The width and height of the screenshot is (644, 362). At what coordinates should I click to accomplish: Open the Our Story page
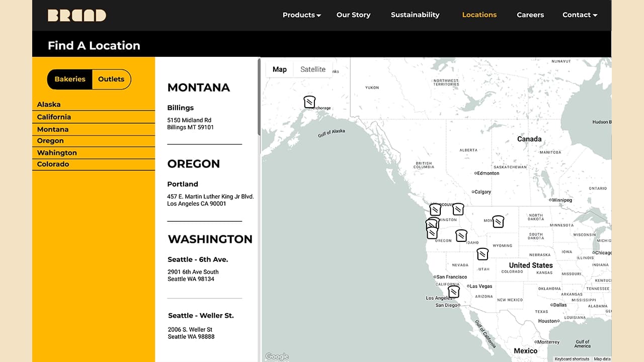click(353, 15)
